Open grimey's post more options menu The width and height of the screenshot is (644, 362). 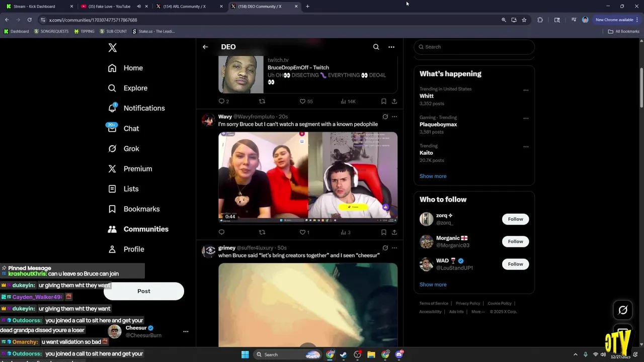pyautogui.click(x=394, y=248)
